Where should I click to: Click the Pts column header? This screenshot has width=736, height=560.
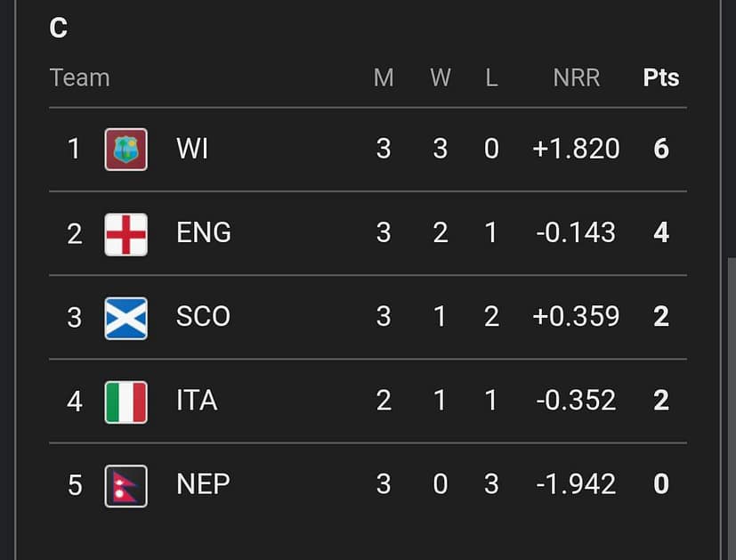(x=661, y=78)
